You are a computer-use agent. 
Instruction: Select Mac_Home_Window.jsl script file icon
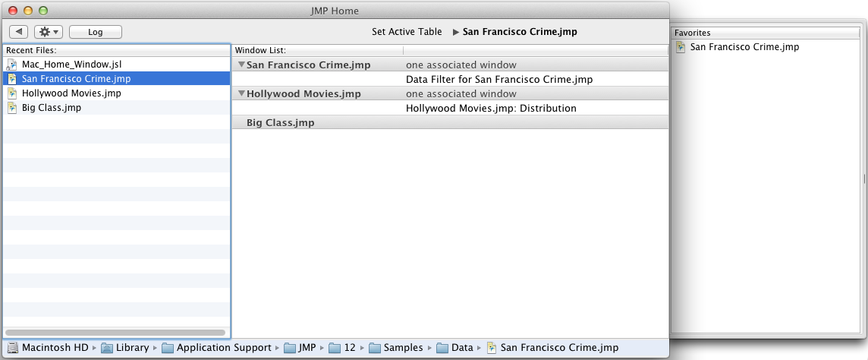(12, 65)
